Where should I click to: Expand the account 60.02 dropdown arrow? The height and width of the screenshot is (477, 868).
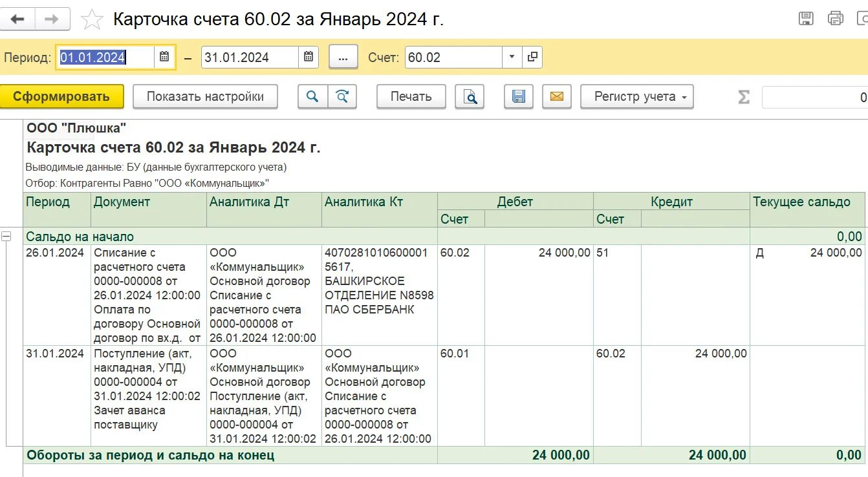512,57
